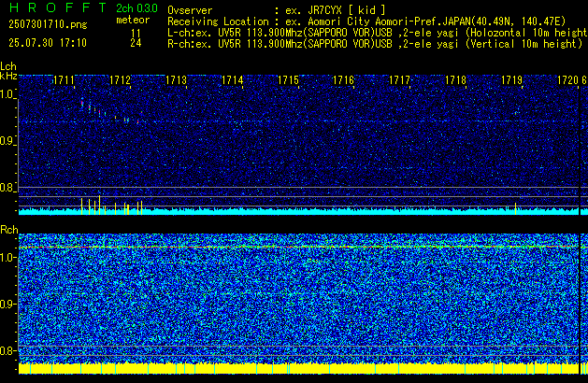Select the 1713 time marker

coord(176,80)
